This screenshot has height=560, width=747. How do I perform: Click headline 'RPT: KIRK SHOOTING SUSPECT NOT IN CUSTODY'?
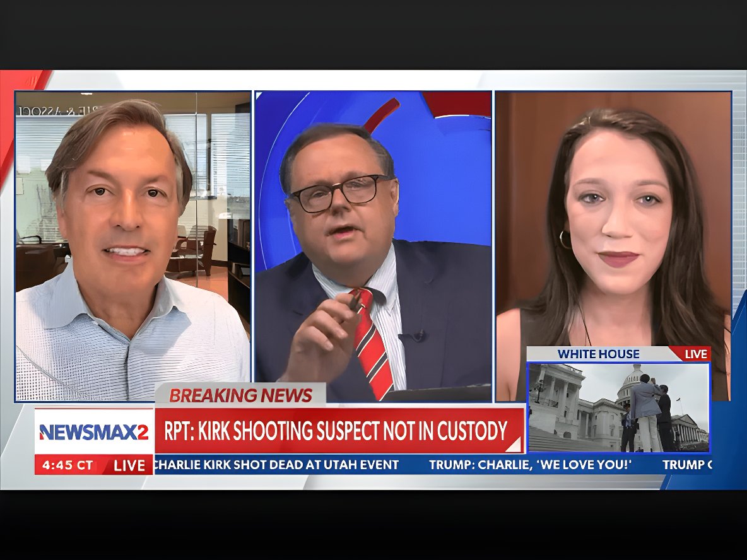coord(336,431)
